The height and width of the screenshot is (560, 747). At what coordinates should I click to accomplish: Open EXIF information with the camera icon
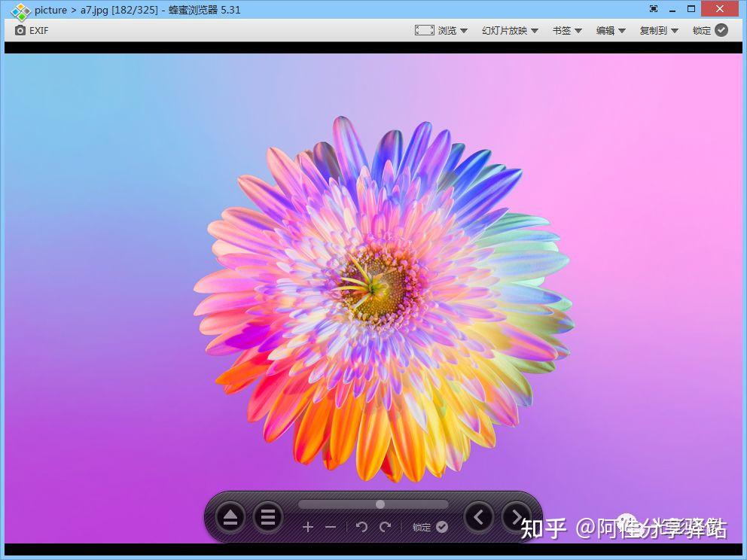(22, 30)
